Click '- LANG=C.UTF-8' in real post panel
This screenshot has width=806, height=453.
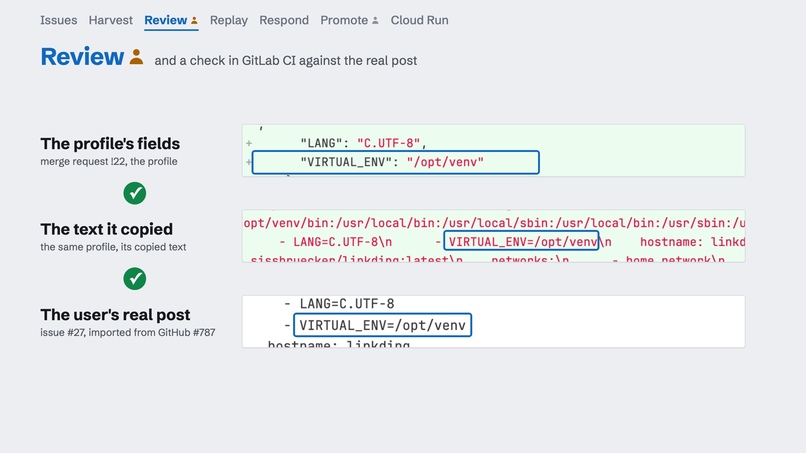[x=339, y=304]
